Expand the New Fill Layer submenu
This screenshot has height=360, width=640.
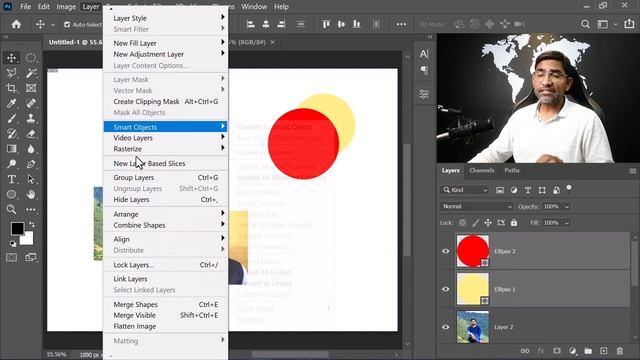tap(166, 43)
